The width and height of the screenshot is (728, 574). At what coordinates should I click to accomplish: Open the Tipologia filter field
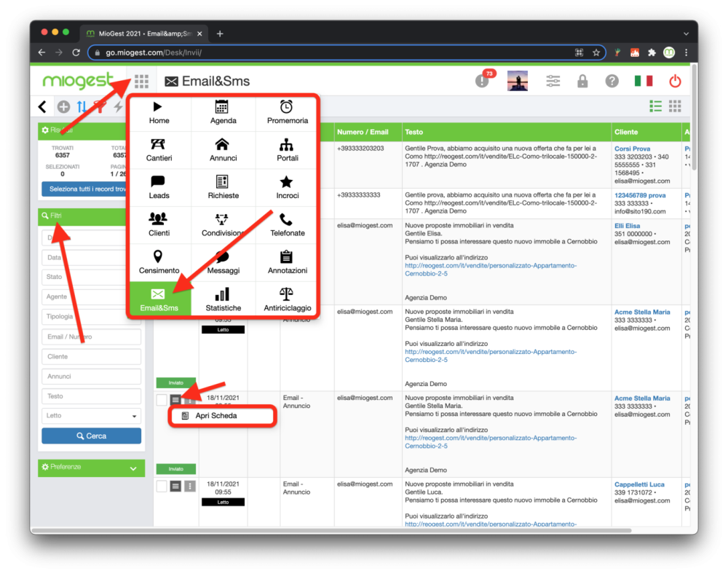(x=84, y=317)
